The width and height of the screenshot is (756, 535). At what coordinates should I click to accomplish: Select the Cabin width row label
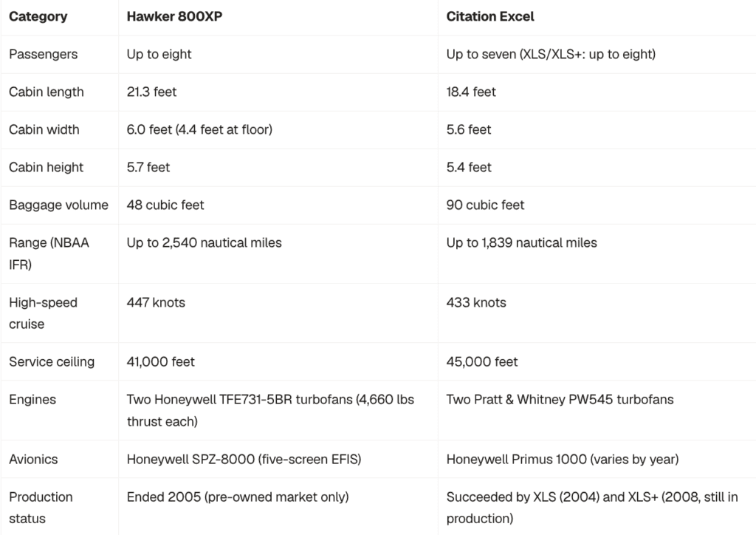[x=44, y=129]
